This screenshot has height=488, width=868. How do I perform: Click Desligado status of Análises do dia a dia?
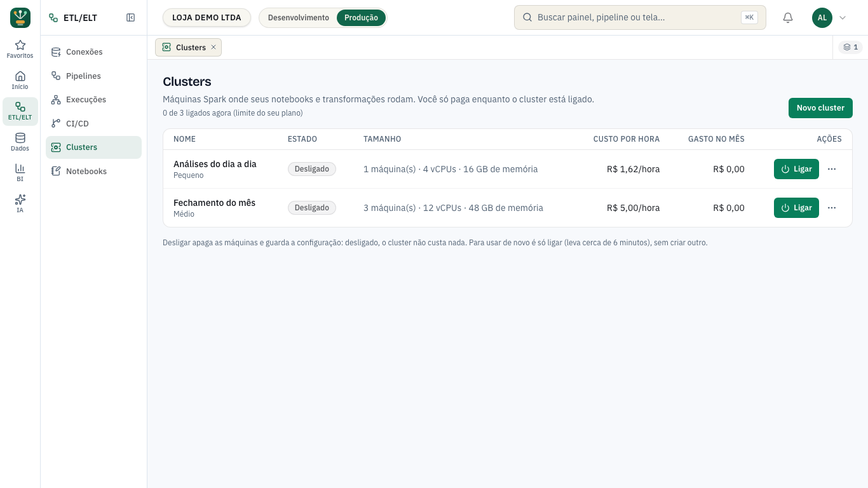coord(312,169)
